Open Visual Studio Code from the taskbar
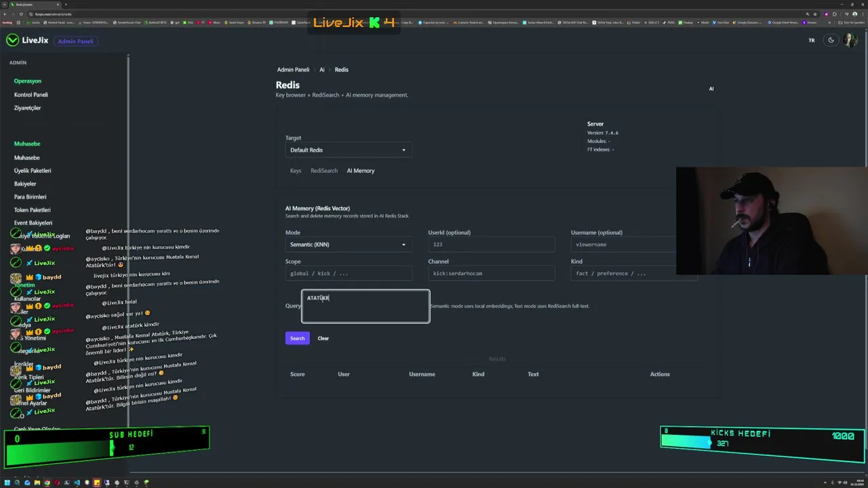Image resolution: width=868 pixels, height=488 pixels. click(x=77, y=483)
